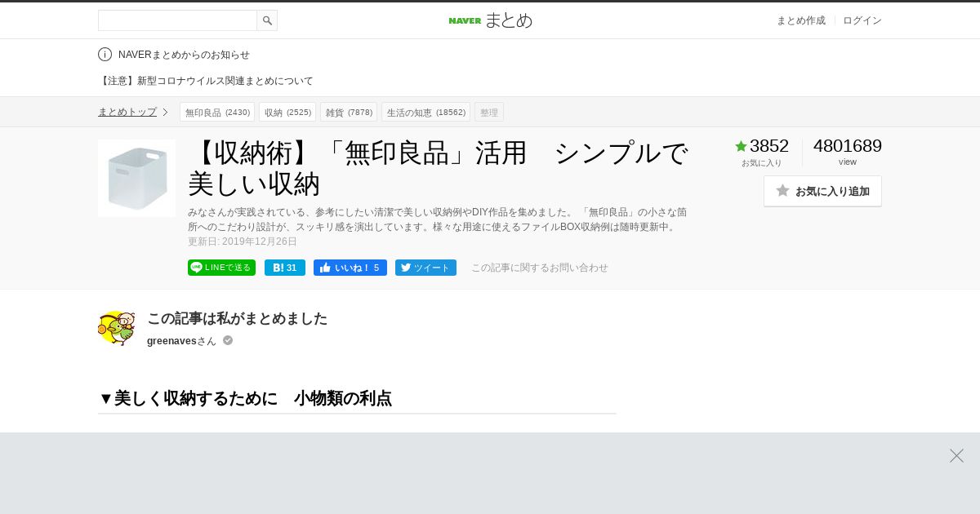Select the 収納 (2525) tag

coord(287,112)
